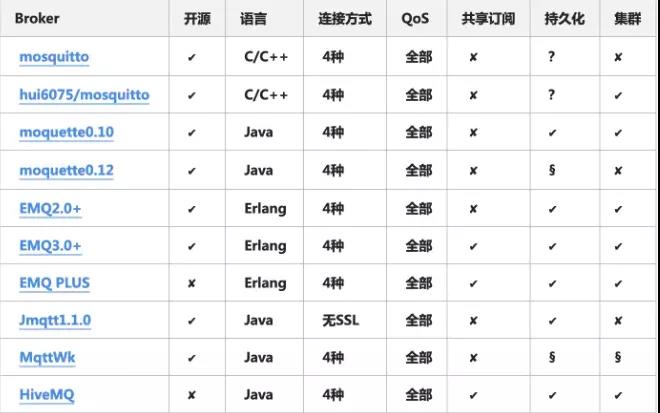Click the cross mark in EMQ PLUS 开源 cell
Viewport: 660px width, 413px height.
(x=191, y=284)
